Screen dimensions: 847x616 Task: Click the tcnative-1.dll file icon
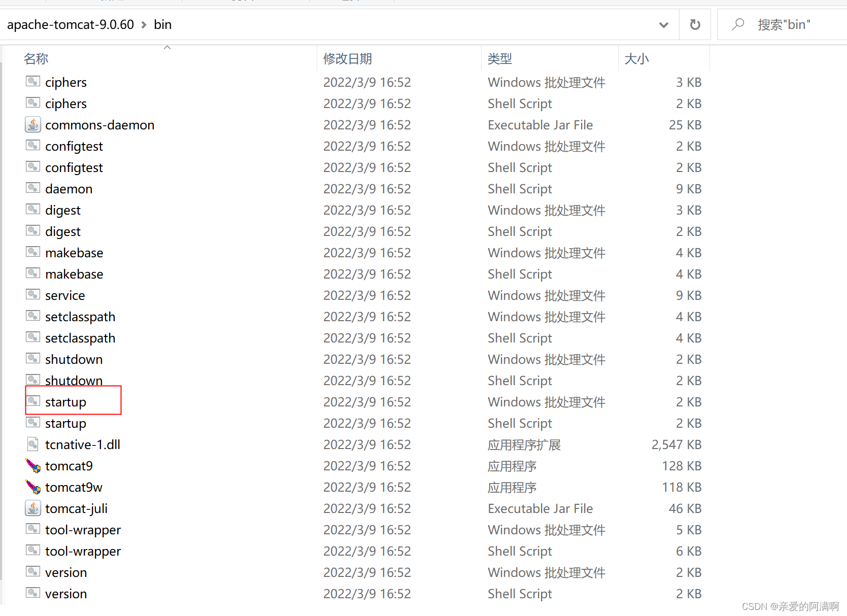(33, 444)
